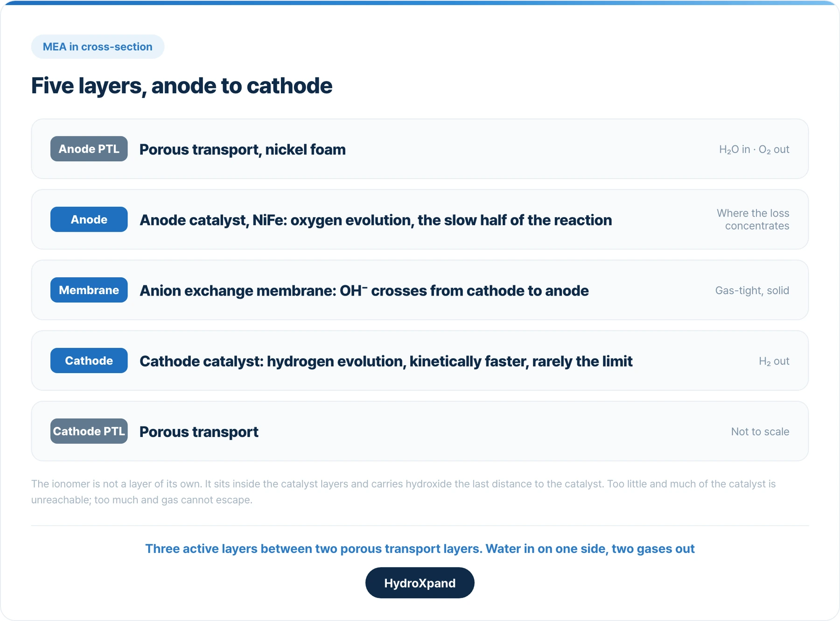840x621 pixels.
Task: Click the HydroXpand button
Action: point(420,583)
